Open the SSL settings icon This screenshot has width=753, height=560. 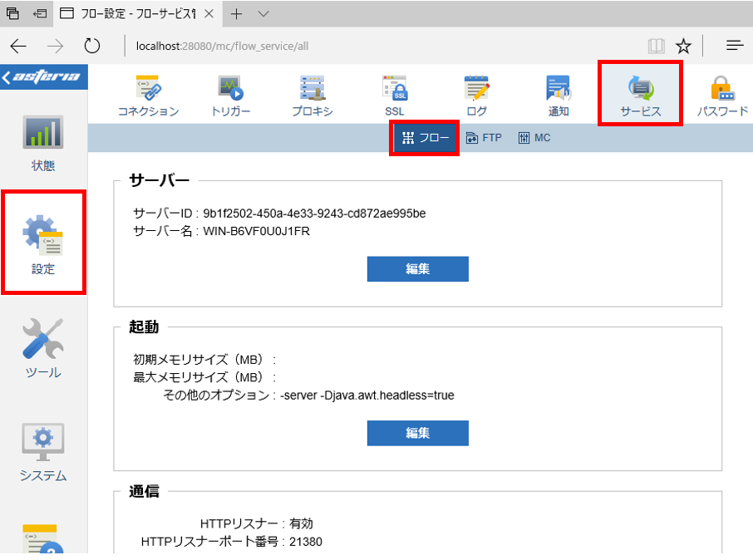pos(394,96)
